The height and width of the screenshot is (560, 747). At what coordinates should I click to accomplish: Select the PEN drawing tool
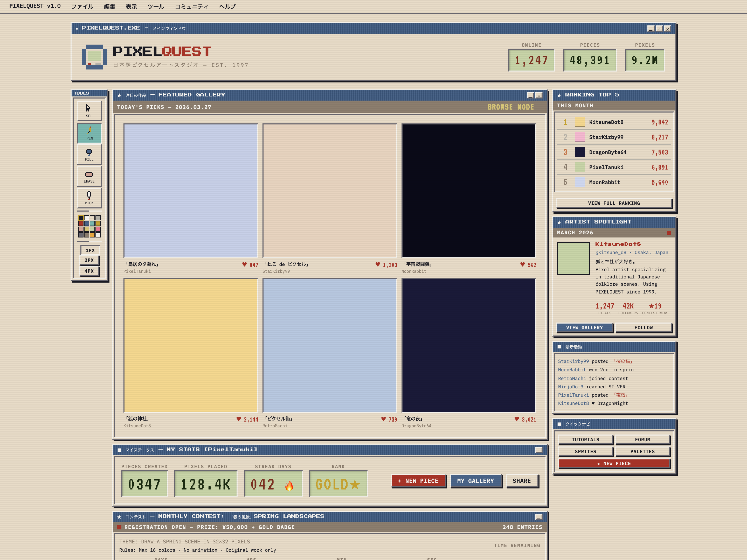(x=89, y=133)
